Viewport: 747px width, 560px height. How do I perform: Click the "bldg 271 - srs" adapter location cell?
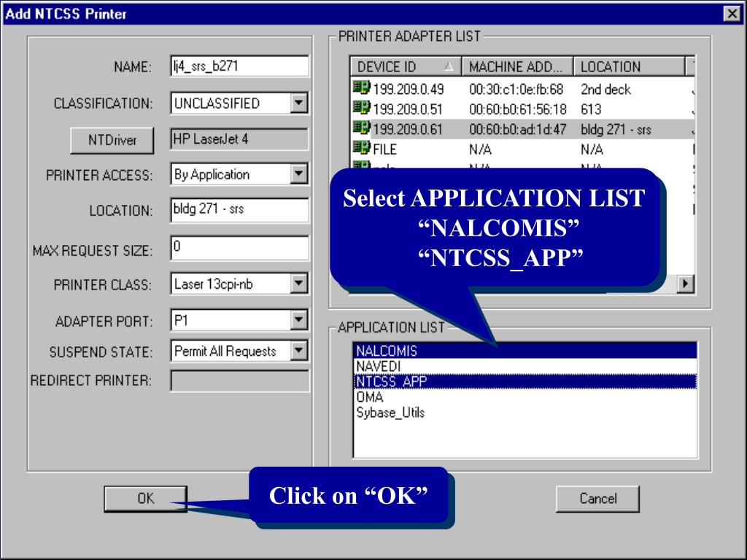(x=616, y=129)
